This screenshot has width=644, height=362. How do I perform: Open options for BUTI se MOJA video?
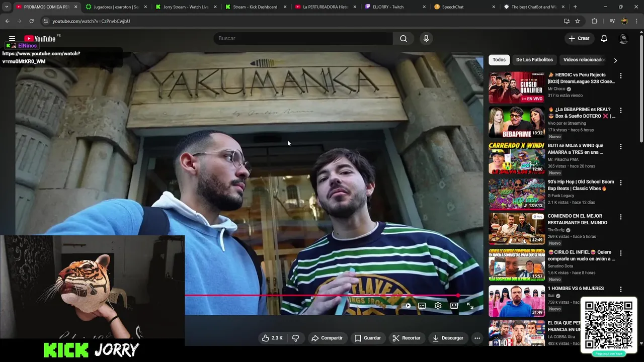pyautogui.click(x=621, y=146)
